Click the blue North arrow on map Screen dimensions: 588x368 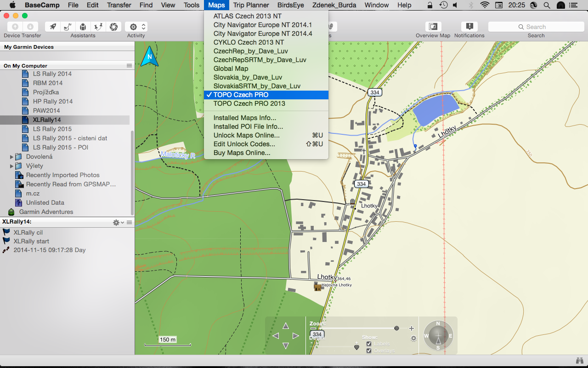(149, 57)
